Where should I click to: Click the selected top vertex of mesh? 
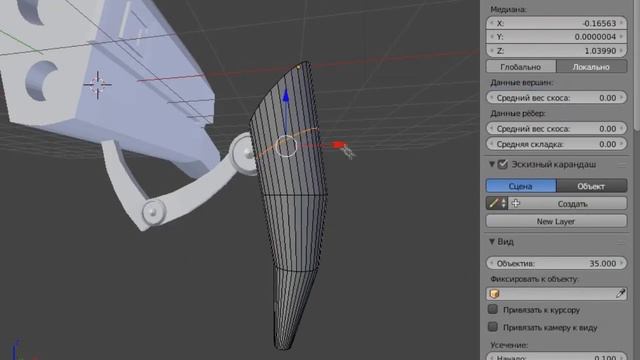(x=298, y=66)
